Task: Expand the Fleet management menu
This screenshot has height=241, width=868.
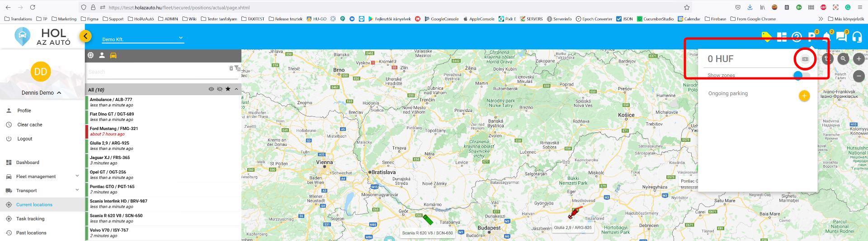Action: 42,177
